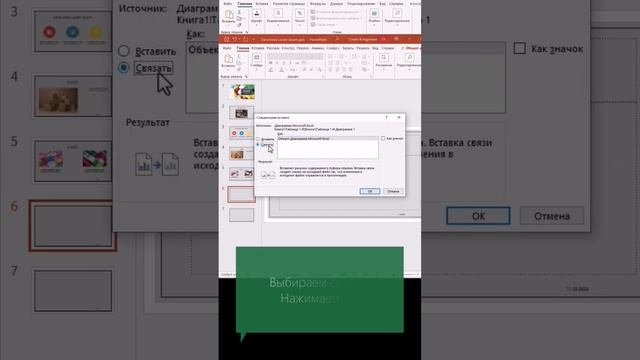This screenshot has height=360, width=640.
Task: Click the Создать слайд icon in PowerPoint ribbon
Action: 256,57
